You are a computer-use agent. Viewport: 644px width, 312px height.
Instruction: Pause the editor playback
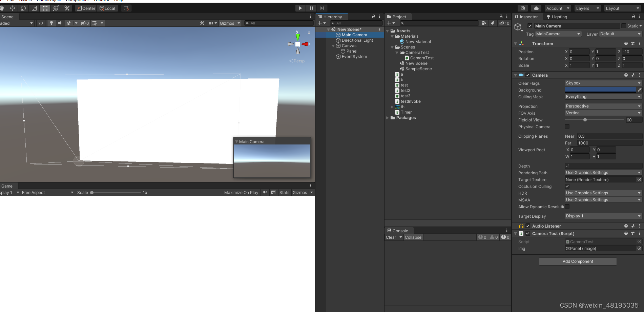(x=311, y=8)
